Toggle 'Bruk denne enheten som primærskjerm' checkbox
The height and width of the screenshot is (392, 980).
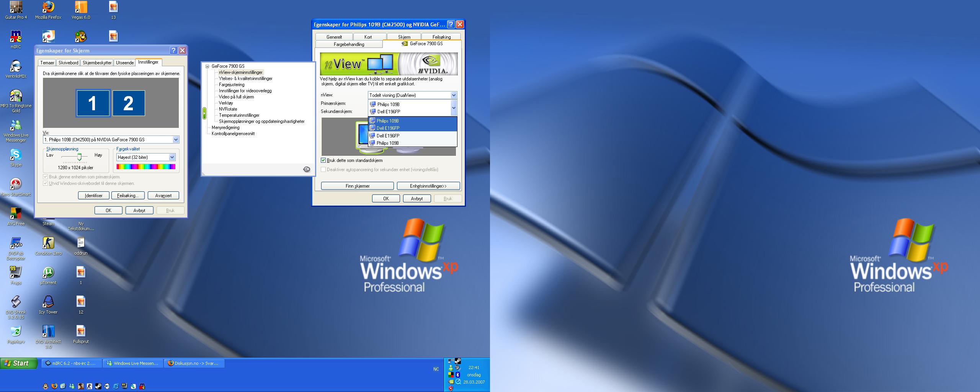click(46, 177)
